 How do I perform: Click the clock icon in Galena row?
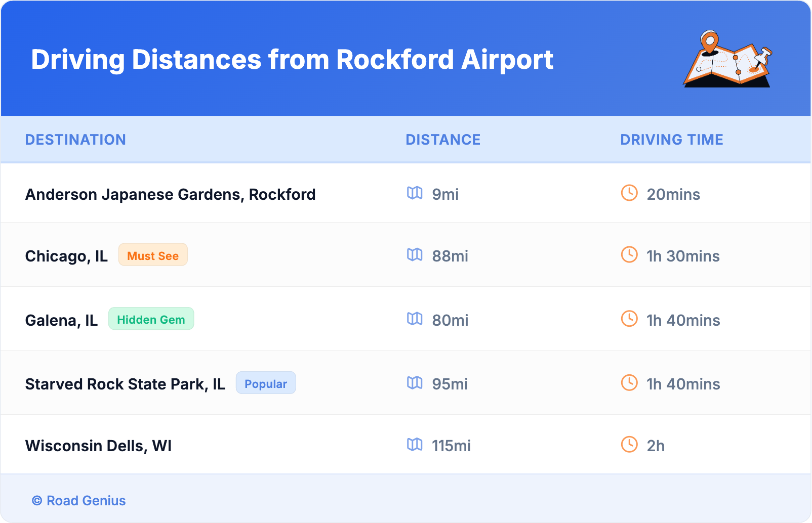629,319
